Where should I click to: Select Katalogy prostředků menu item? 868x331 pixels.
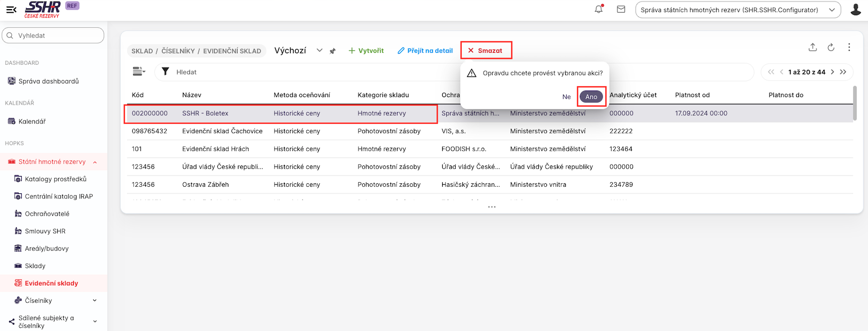[x=55, y=179]
